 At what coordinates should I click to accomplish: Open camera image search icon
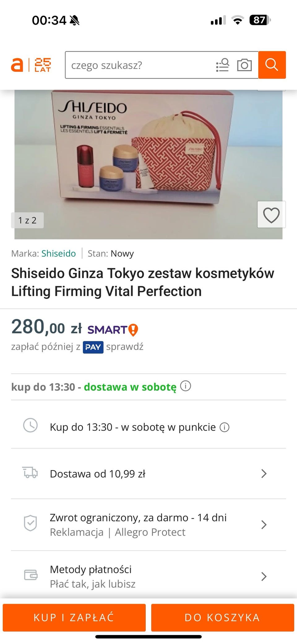(x=244, y=65)
